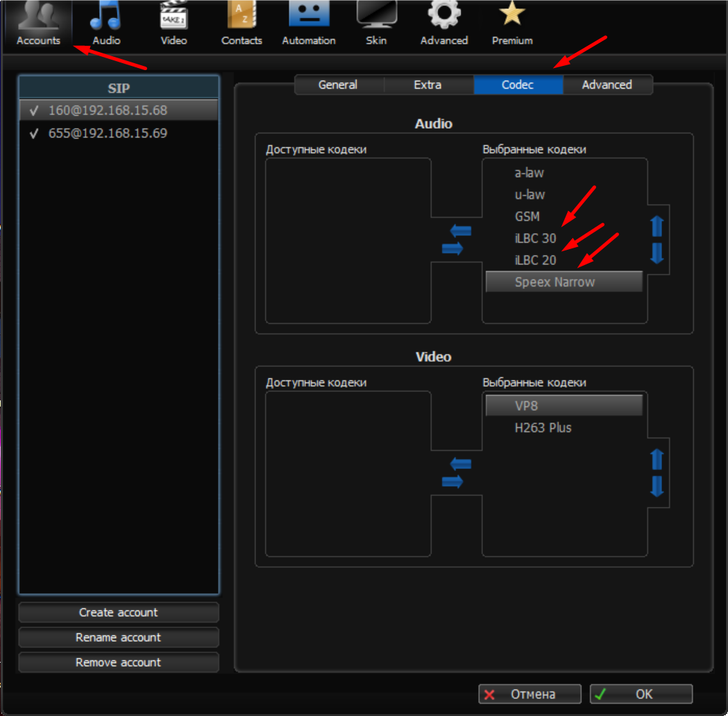Viewport: 728px width, 716px height.
Task: Select the iLBC 30 audio codec
Action: pyautogui.click(x=564, y=239)
